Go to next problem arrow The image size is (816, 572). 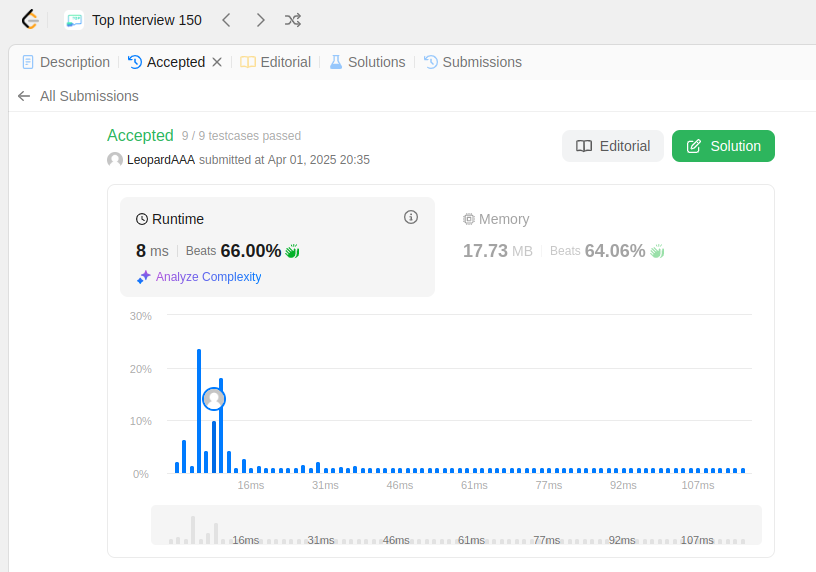coord(260,20)
